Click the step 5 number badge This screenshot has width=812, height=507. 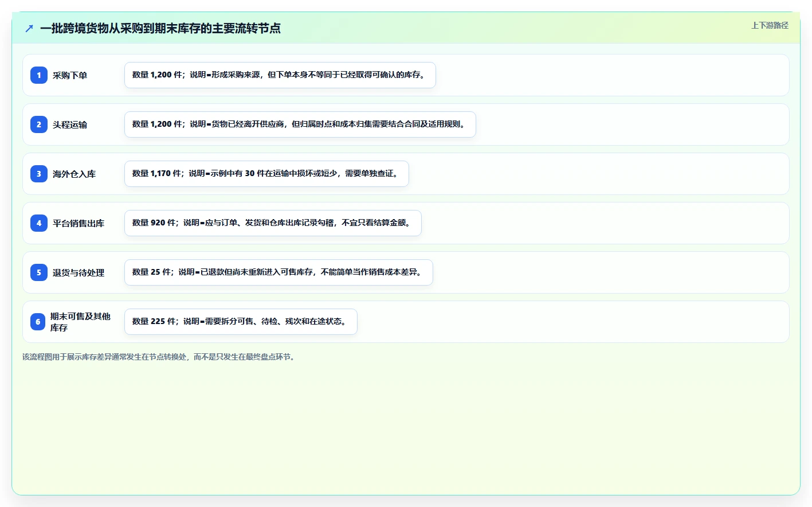click(39, 272)
